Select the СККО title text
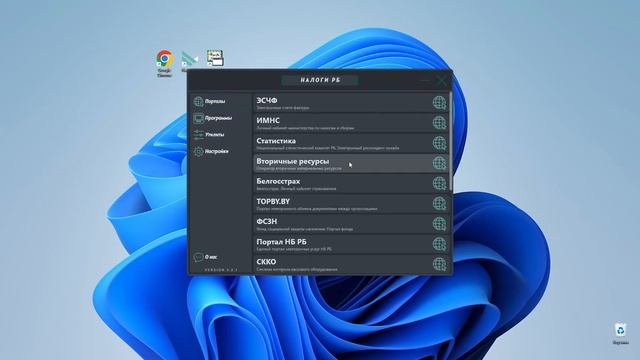 coord(266,262)
